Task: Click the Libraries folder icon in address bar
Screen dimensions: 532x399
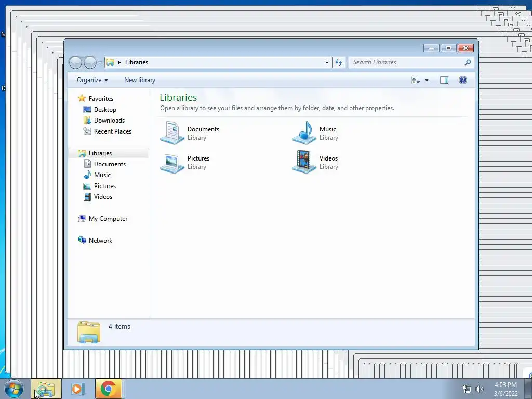Action: 110,62
